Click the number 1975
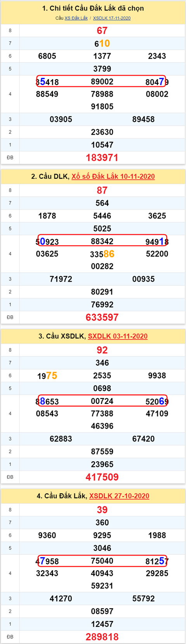The height and width of the screenshot is (644, 186). coord(47,376)
